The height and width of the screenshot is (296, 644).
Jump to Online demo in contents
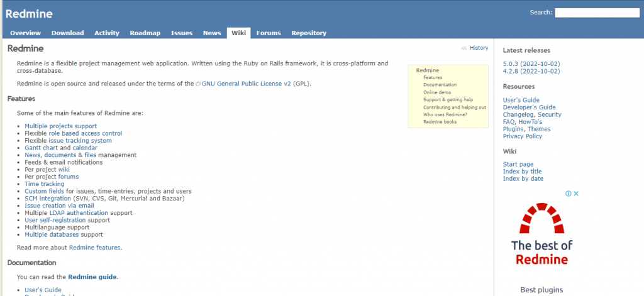click(x=437, y=92)
